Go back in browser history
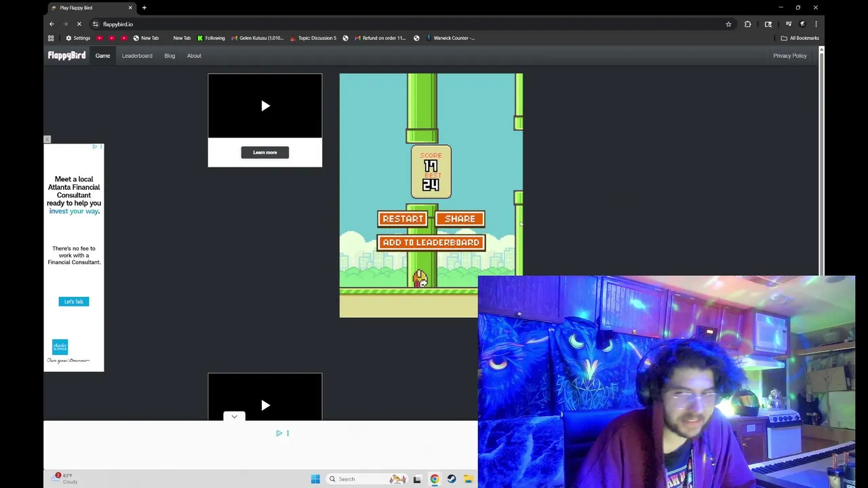868x488 pixels. point(52,24)
